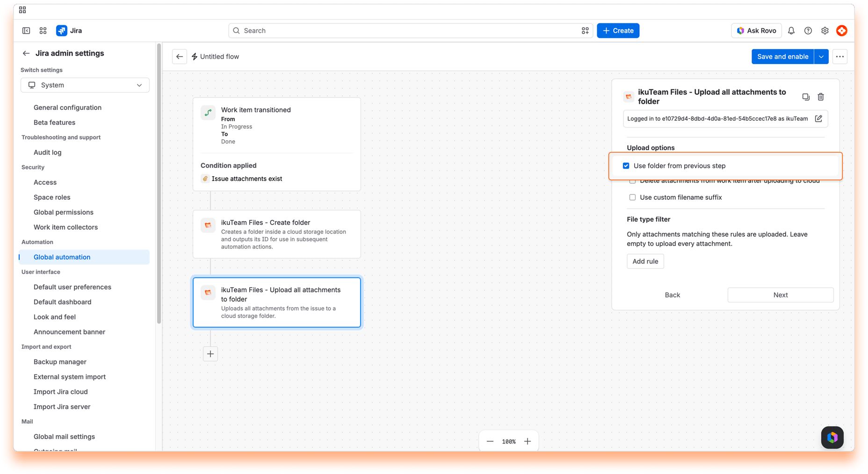Click Add rule

645,261
